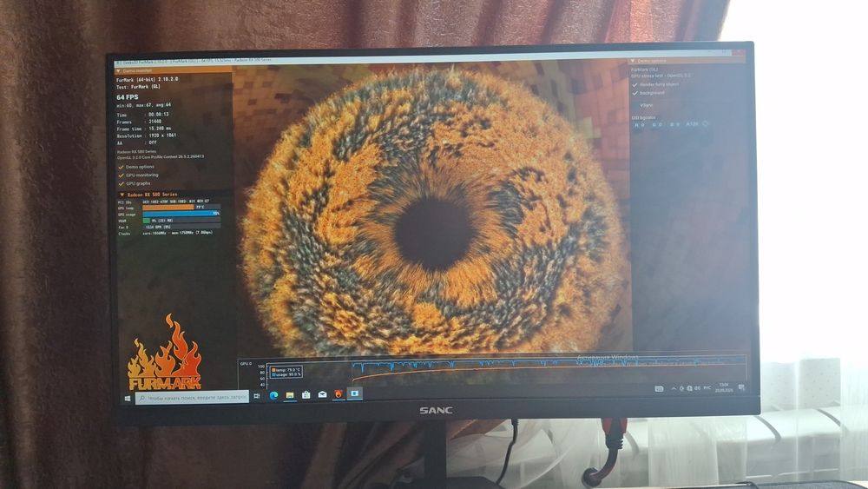The height and width of the screenshot is (489, 868).
Task: Open the volume control in the tray
Action: (x=697, y=388)
